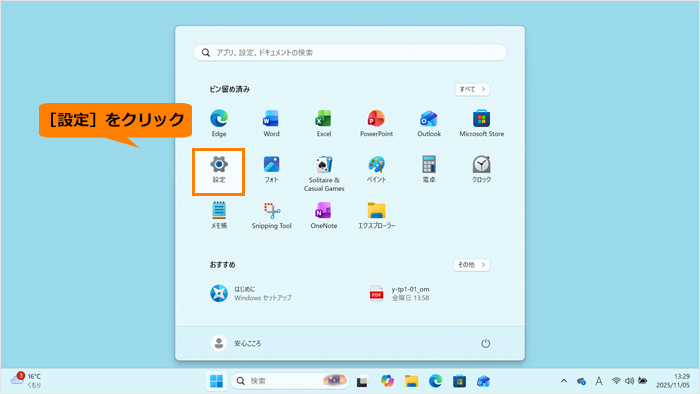Open Task View on the taskbar
Viewport: 700px width, 394px height.
coord(362,381)
